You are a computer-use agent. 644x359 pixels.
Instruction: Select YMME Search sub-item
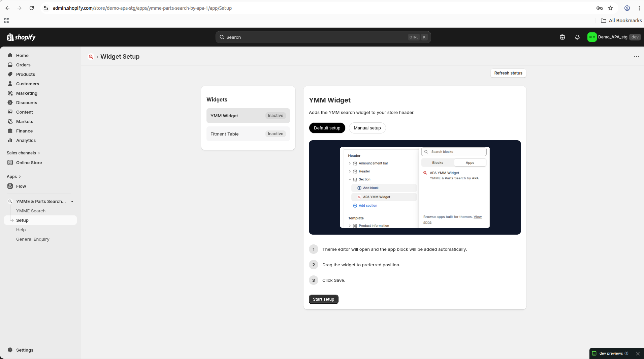[x=31, y=211]
